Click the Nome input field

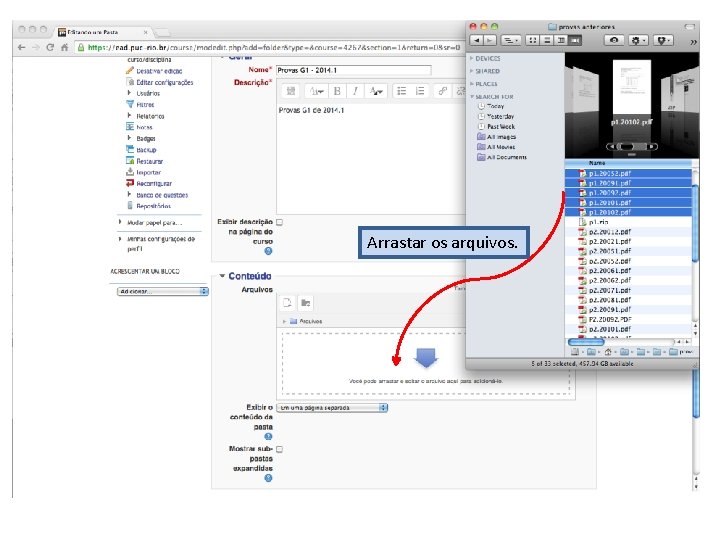pyautogui.click(x=354, y=70)
